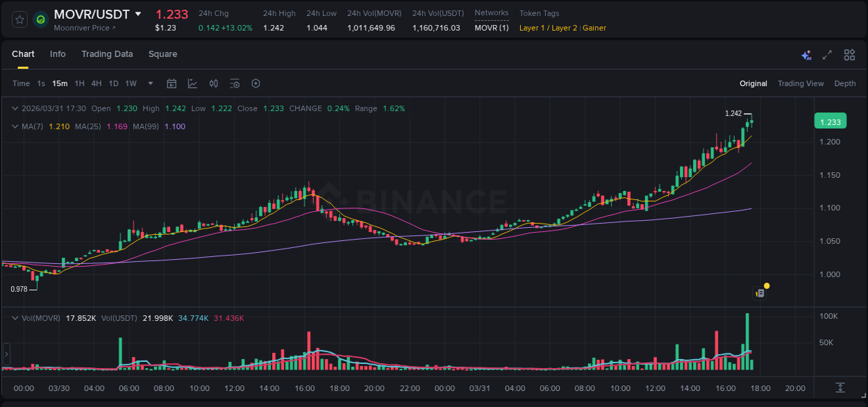Collapse the OHLC info row chevron
The image size is (868, 407).
pos(15,108)
